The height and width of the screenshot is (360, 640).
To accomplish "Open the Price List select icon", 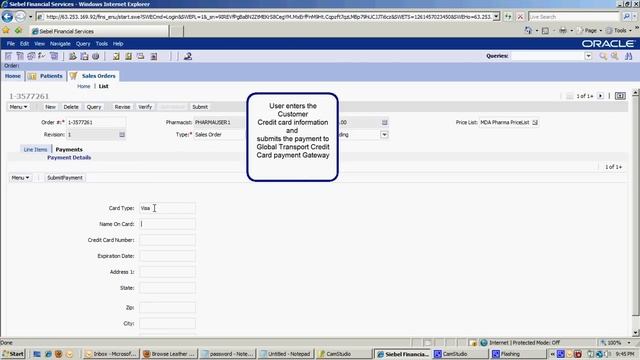I will coord(535,122).
